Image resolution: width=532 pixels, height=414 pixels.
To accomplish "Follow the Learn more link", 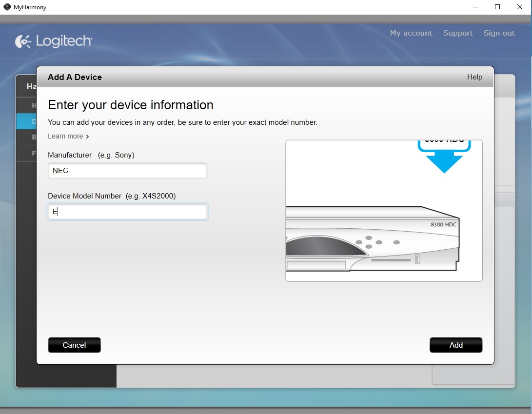I will pos(68,136).
